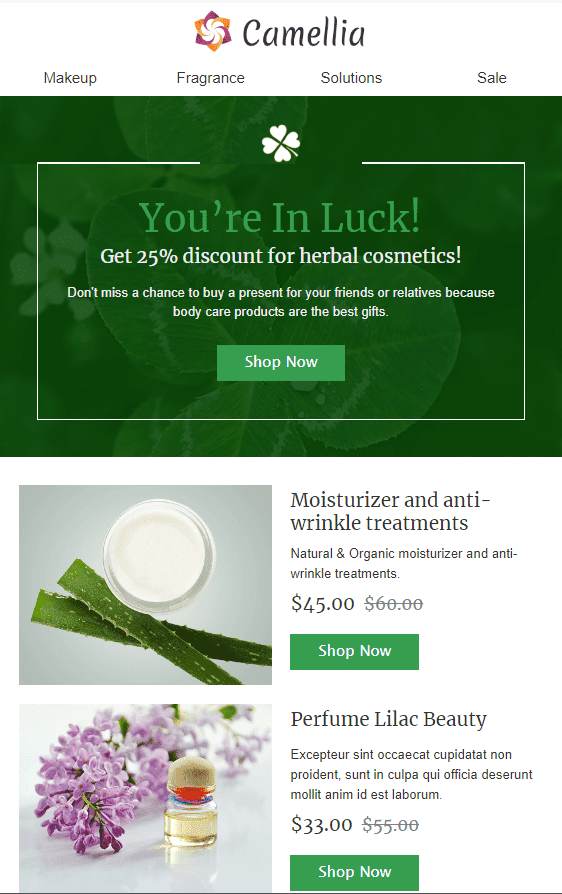Click the 25% discount herbal cosmetics subtitle
This screenshot has height=894, width=562.
(281, 256)
